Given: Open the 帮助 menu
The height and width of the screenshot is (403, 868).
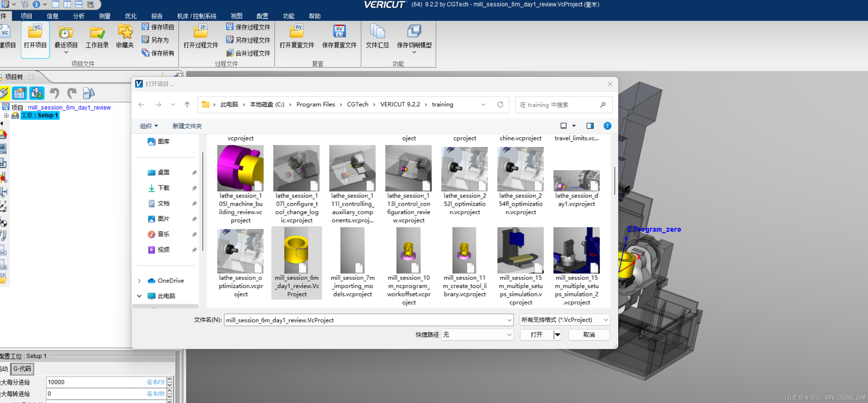Looking at the screenshot, I should click(x=315, y=16).
